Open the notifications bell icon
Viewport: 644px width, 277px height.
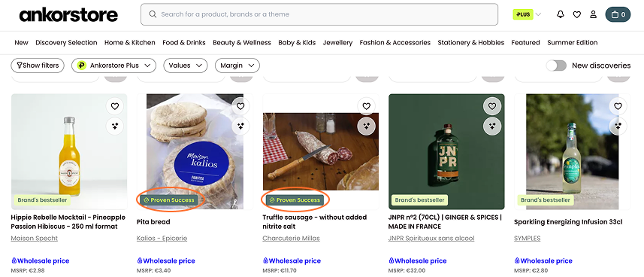(x=561, y=14)
